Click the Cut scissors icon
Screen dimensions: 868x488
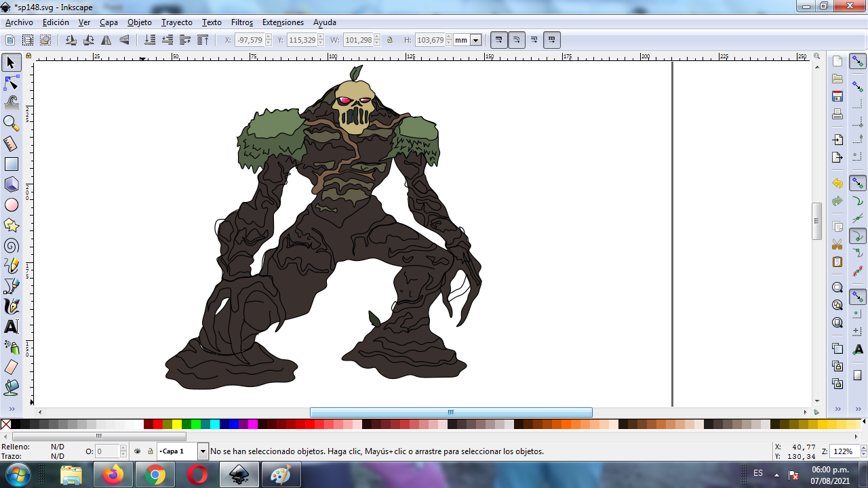click(x=837, y=244)
